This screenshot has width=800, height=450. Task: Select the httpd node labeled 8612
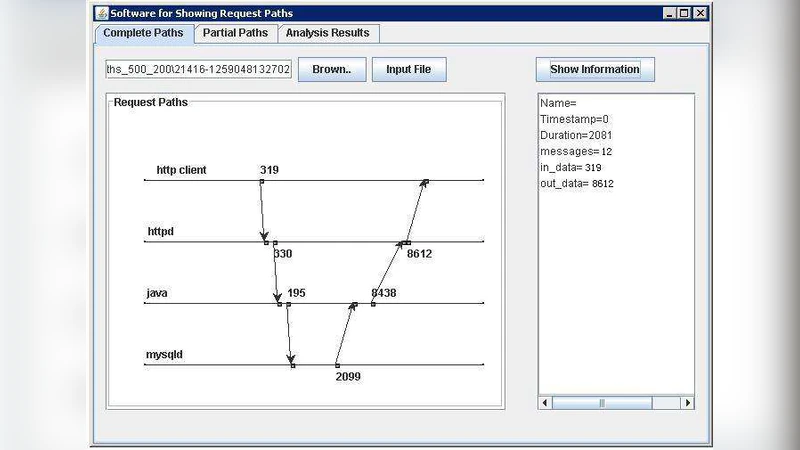pos(407,242)
